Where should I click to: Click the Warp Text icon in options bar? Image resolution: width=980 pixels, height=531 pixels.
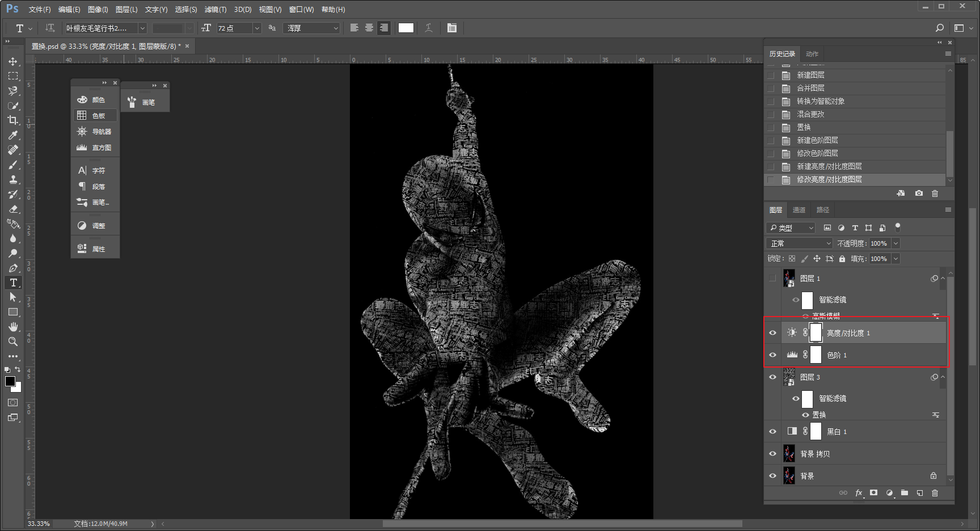[x=429, y=28]
